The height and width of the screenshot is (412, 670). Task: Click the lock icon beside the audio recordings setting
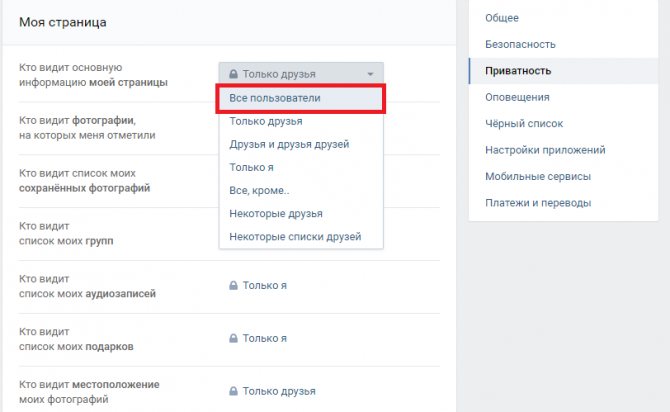pyautogui.click(x=233, y=285)
